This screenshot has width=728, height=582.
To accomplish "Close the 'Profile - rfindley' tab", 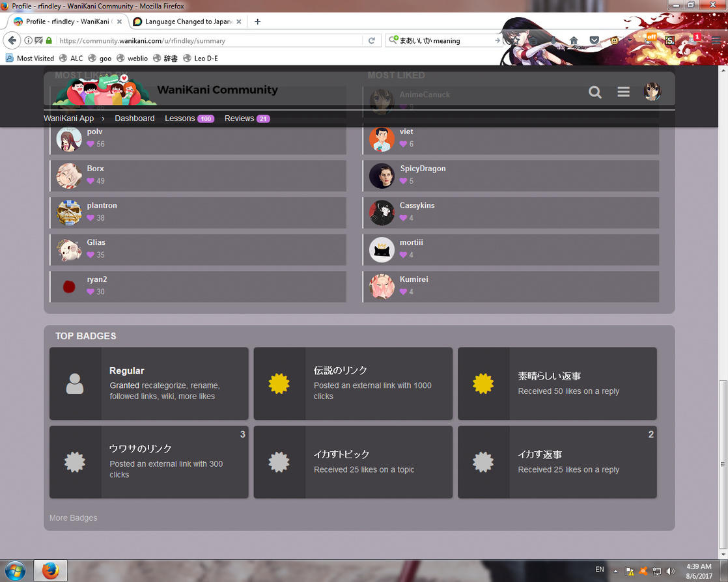I will click(119, 21).
